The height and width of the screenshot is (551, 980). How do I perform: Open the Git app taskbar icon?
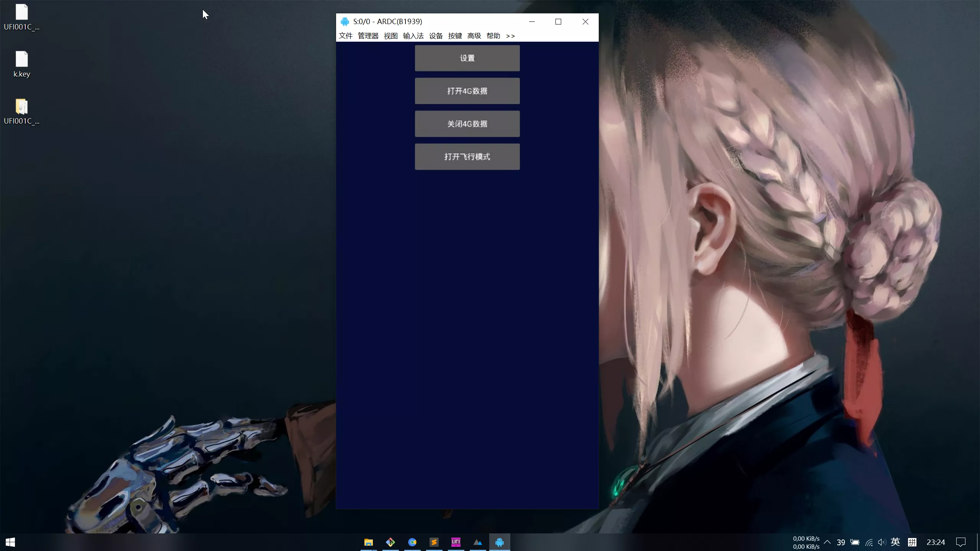click(x=390, y=542)
